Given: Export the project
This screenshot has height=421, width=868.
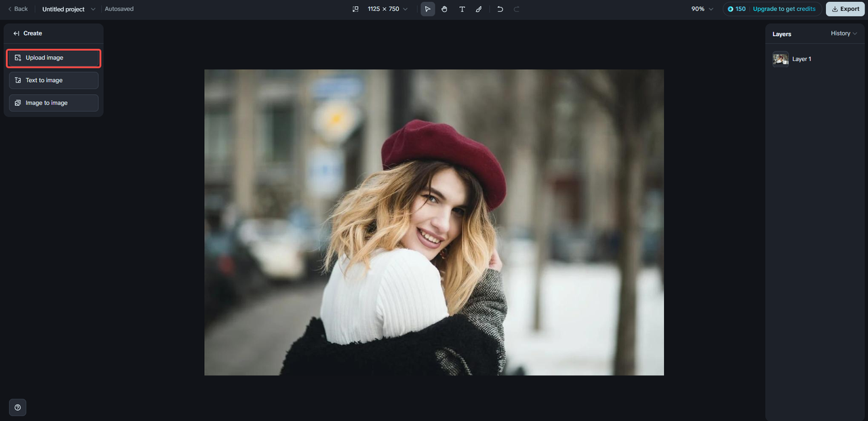Looking at the screenshot, I should pos(845,9).
